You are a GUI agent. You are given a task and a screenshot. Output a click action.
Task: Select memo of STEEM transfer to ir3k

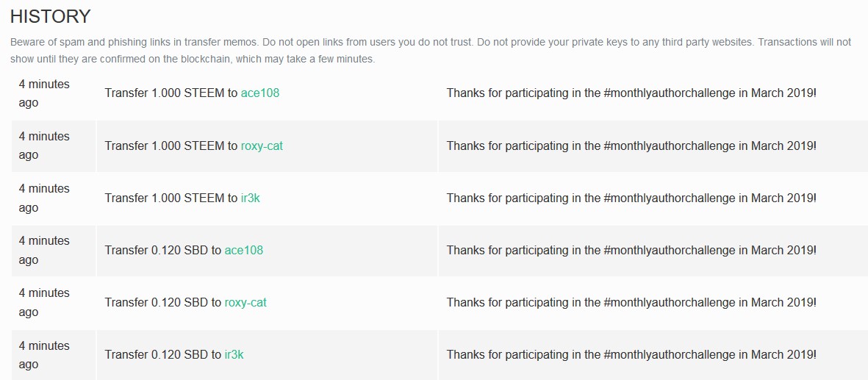(x=631, y=198)
